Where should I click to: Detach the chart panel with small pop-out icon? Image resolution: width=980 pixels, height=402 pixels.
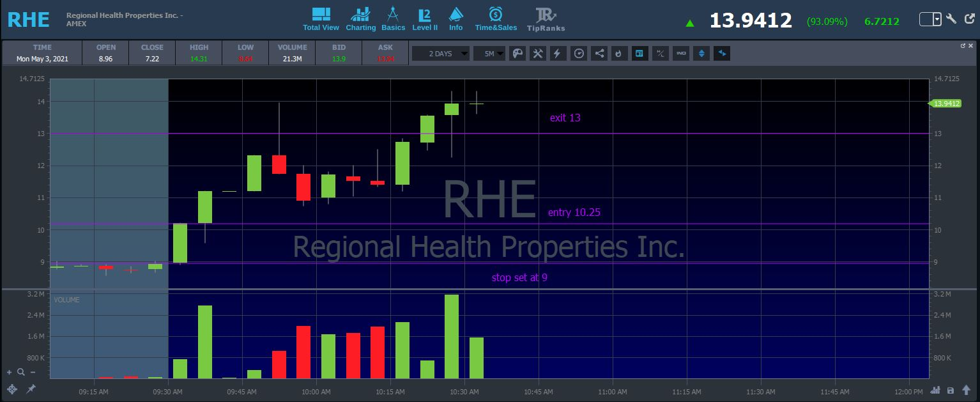[963, 45]
